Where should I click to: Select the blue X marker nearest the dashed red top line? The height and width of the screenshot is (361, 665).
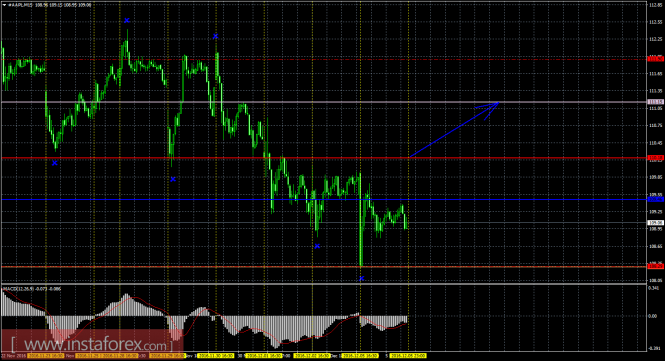[215, 36]
